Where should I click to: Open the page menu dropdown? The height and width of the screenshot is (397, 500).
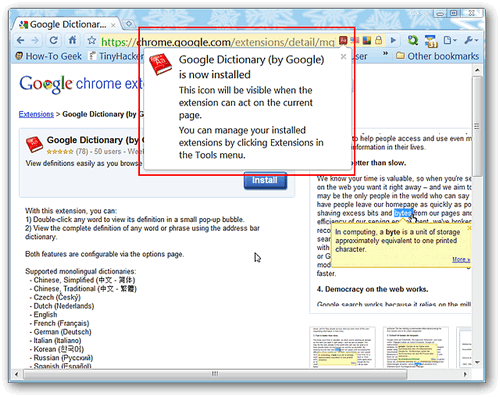pos(450,41)
